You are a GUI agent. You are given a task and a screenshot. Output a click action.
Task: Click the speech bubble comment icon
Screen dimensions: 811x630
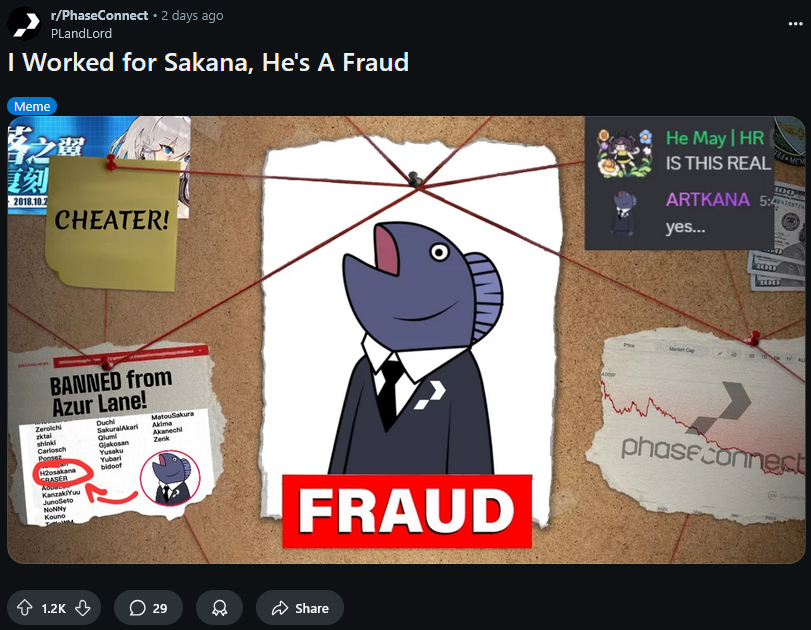(137, 608)
